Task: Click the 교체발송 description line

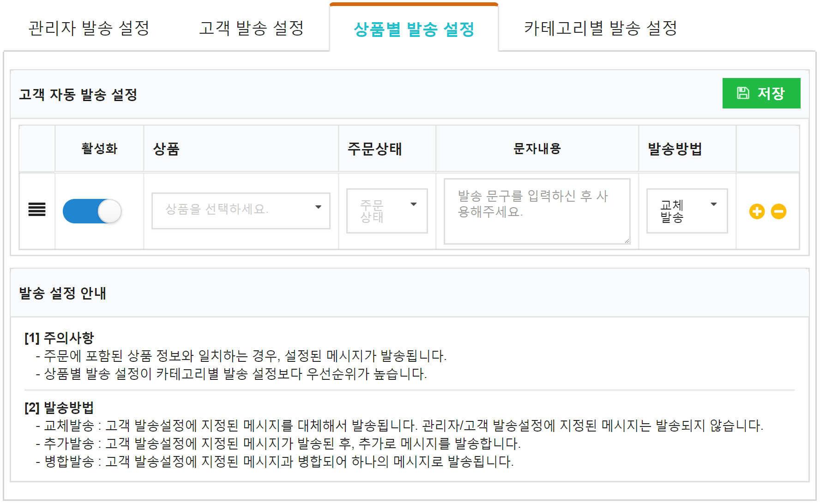Action: (x=400, y=425)
